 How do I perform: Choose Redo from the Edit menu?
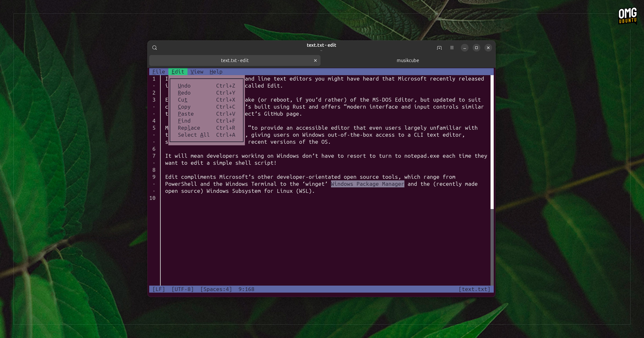184,93
